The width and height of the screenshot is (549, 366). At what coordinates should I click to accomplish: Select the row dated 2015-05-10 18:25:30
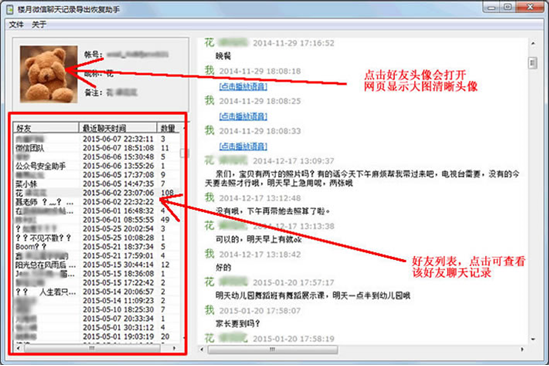click(x=97, y=310)
